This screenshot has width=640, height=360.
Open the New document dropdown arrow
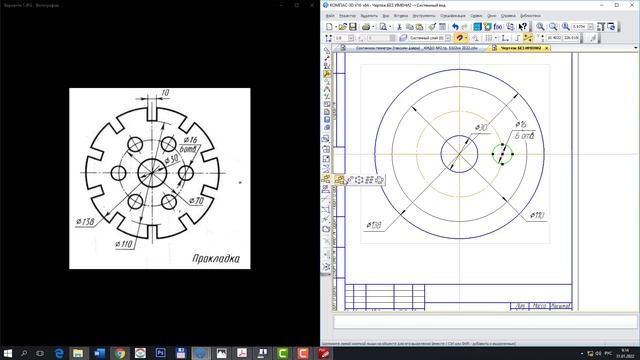point(336,27)
